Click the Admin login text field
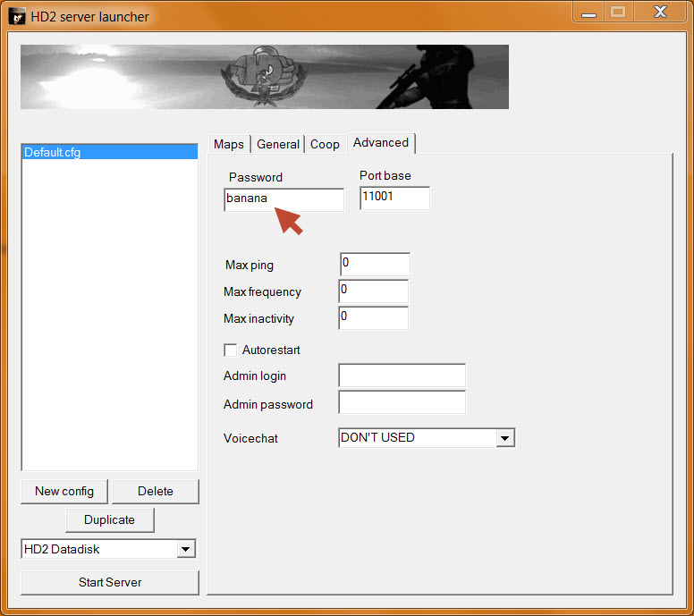694x616 pixels. 402,376
